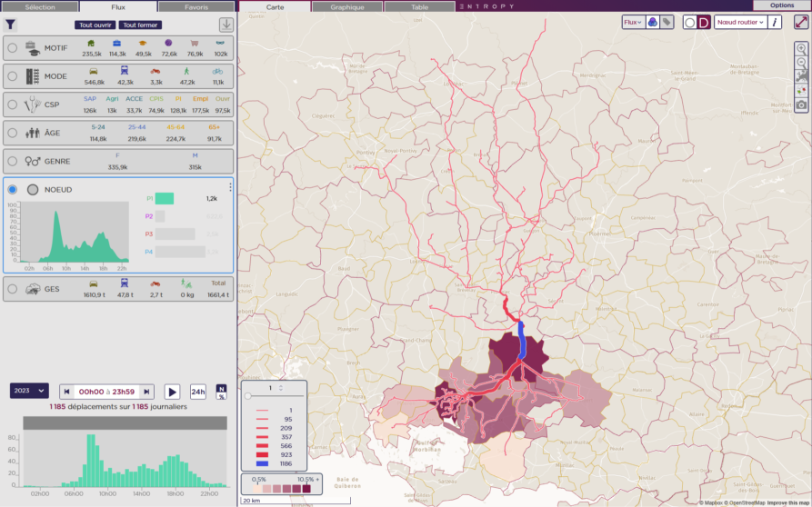Click the P4 bar in NOEUD panel
Image resolution: width=812 pixels, height=507 pixels.
pos(180,252)
